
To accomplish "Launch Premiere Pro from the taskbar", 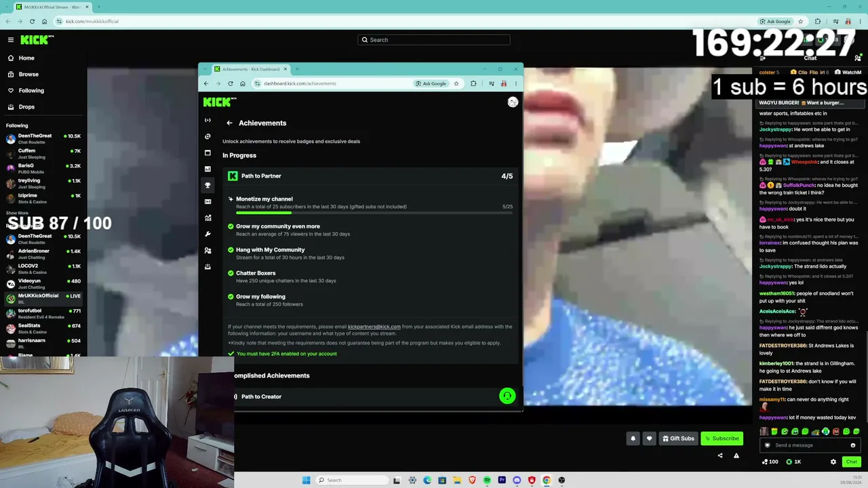I will 502,480.
